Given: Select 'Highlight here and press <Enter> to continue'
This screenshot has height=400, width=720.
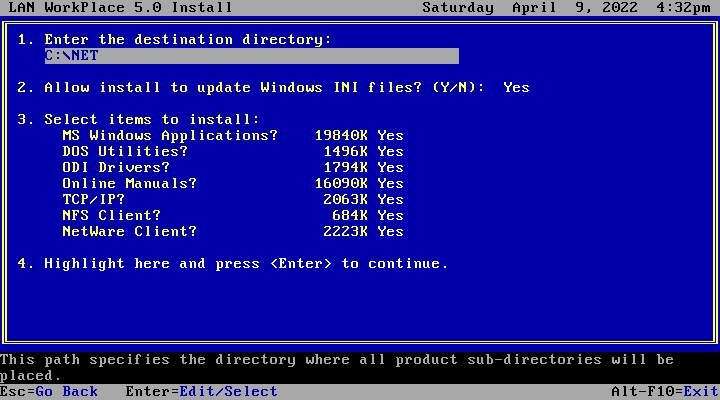Looking at the screenshot, I should pyautogui.click(x=246, y=264).
